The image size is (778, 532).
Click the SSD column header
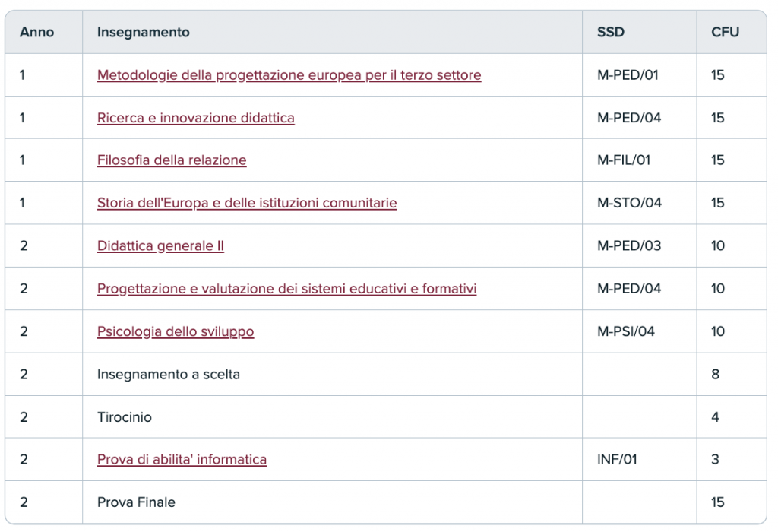[x=611, y=33]
